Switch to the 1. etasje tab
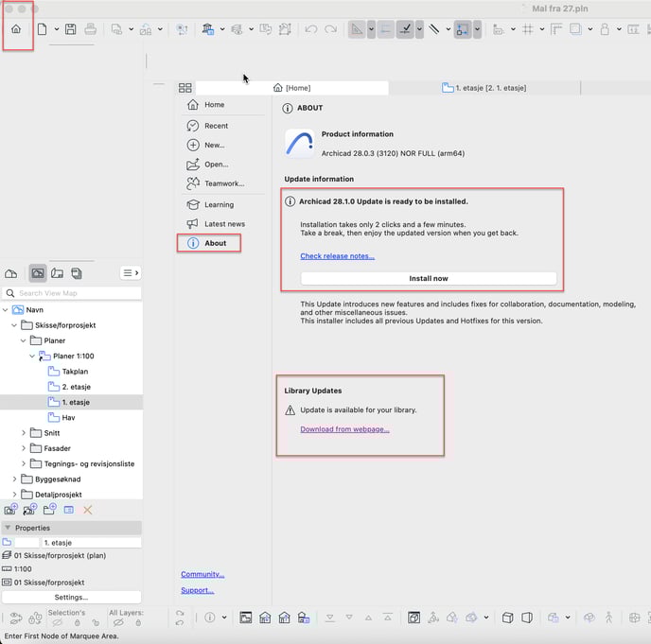This screenshot has height=644, width=651. [x=484, y=88]
